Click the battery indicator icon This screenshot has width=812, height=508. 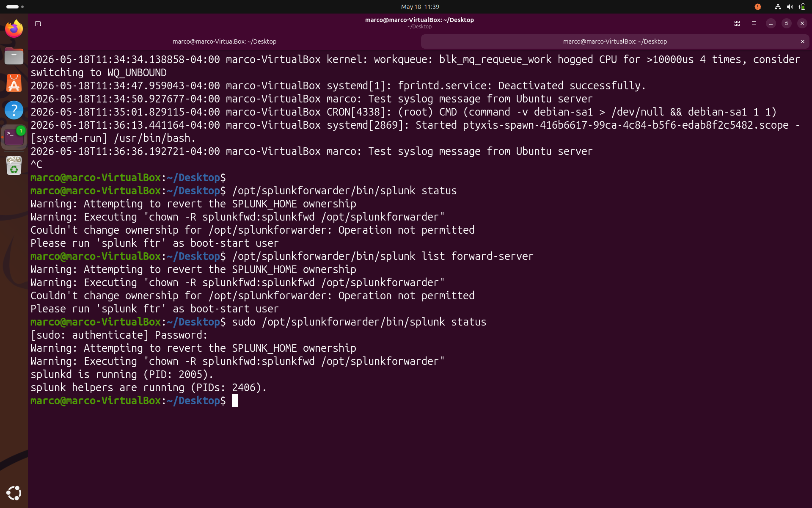coord(802,7)
